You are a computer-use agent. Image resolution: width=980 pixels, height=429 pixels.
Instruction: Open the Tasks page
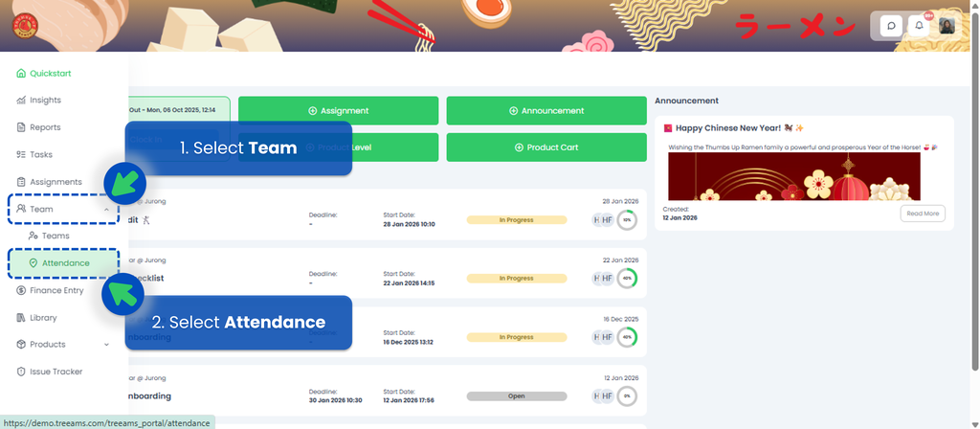40,154
